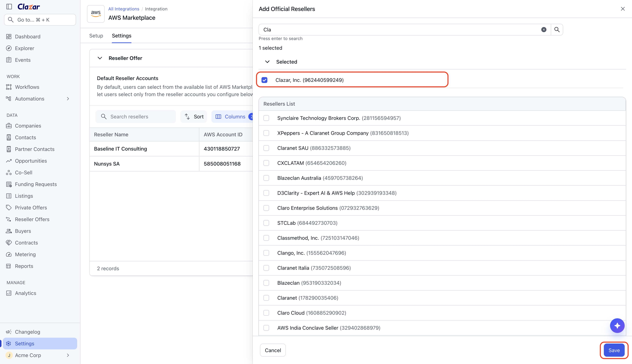Switch to the Setup tab
Image resolution: width=632 pixels, height=364 pixels.
(x=96, y=36)
